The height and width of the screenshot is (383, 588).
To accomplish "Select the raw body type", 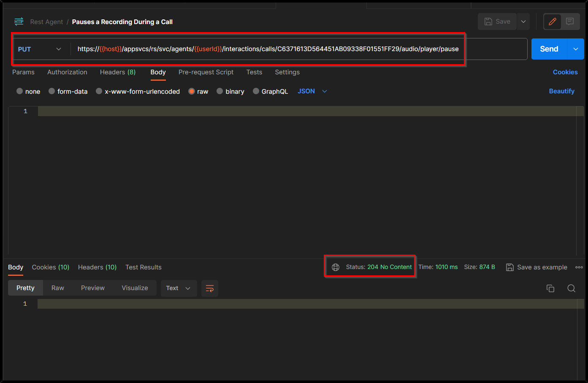I will pyautogui.click(x=198, y=91).
